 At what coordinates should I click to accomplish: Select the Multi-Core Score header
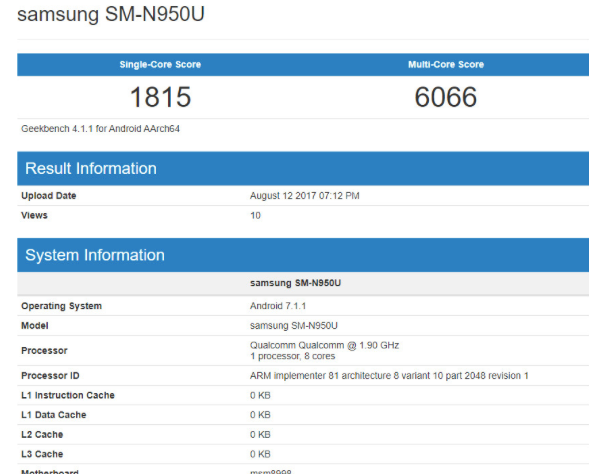click(x=446, y=64)
